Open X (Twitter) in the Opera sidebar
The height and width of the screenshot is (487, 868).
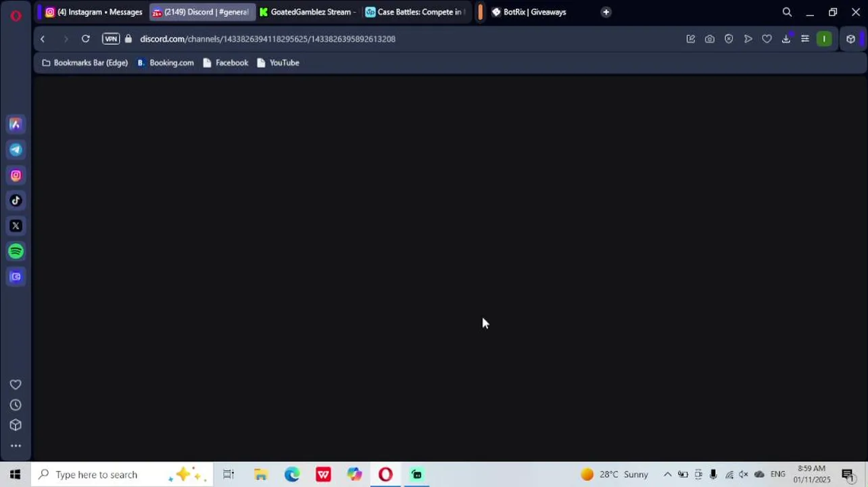pyautogui.click(x=16, y=226)
